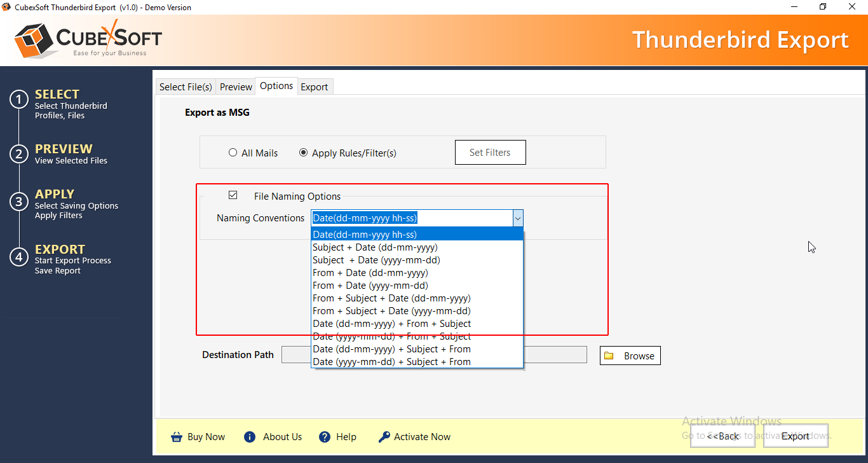
Task: Click the Thunderbird Export banner title
Action: point(740,39)
